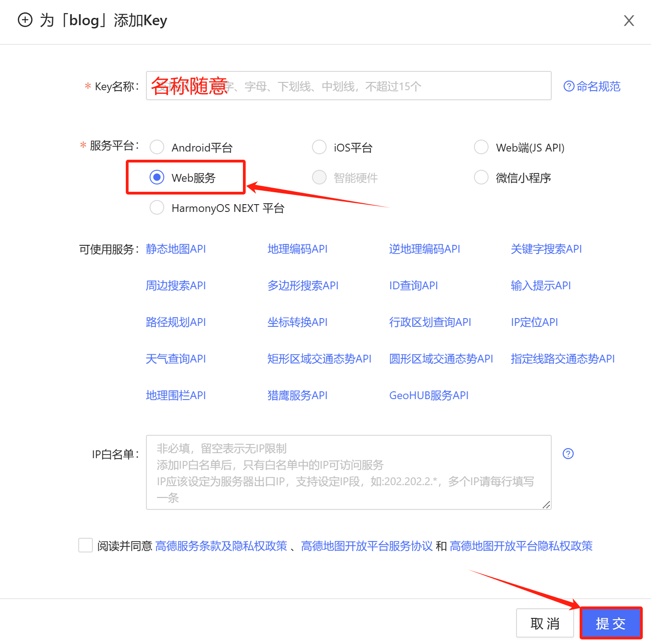Select the Web服务 radio button
The width and height of the screenshot is (651, 644).
coord(157,177)
